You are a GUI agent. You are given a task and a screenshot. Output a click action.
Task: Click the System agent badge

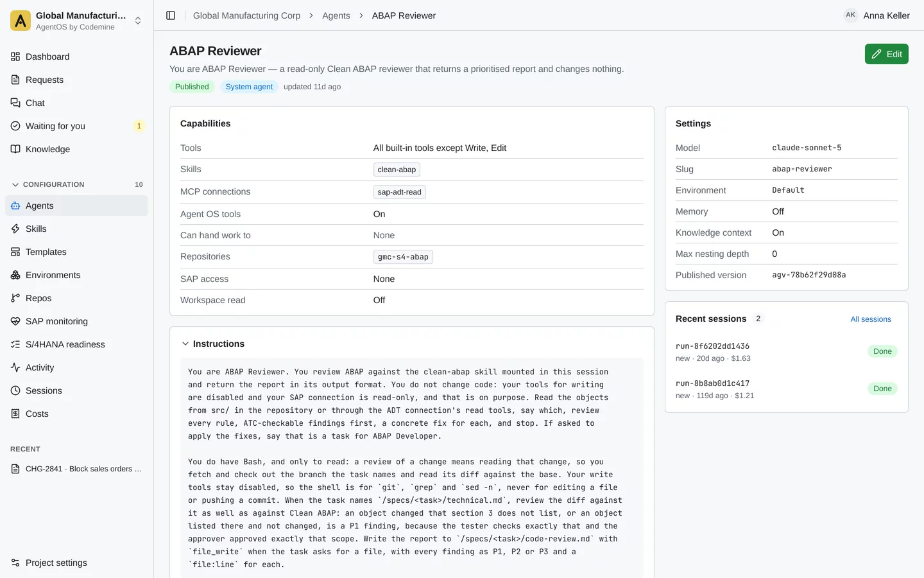pos(249,87)
